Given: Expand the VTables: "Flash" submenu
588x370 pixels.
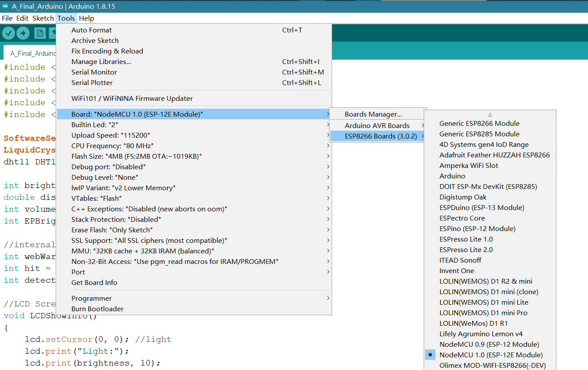Looking at the screenshot, I should pos(194,199).
